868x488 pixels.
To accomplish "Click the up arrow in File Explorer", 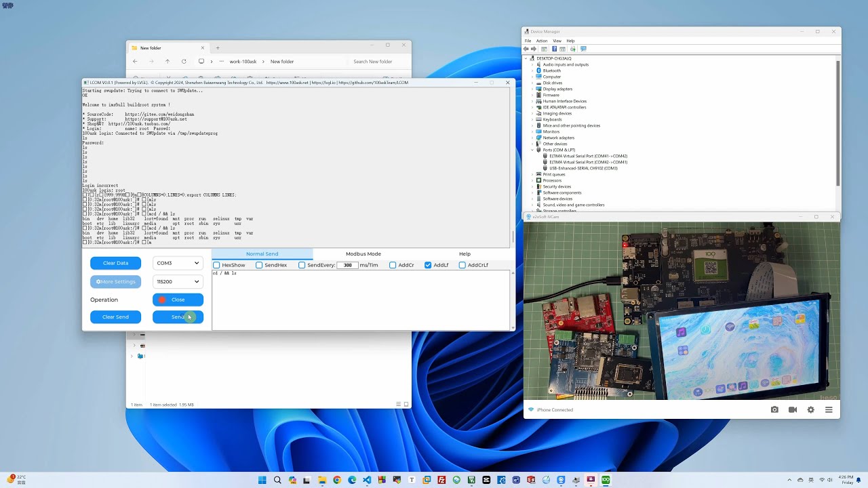I will point(167,62).
